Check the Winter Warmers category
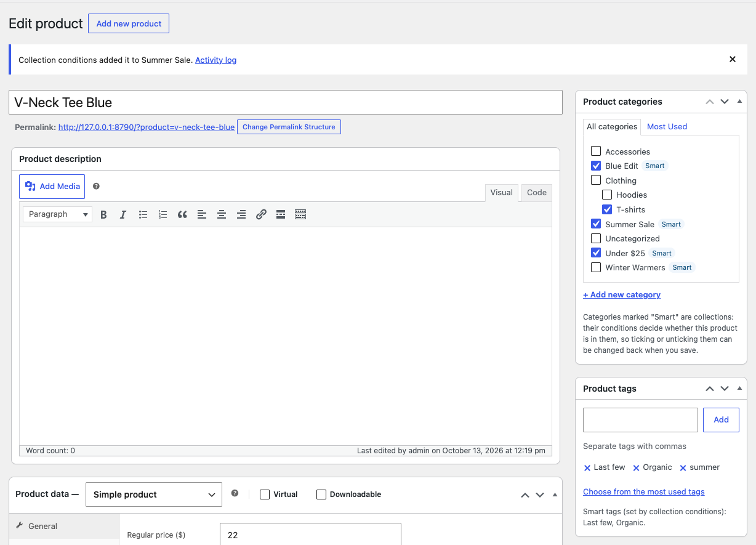 click(x=596, y=267)
